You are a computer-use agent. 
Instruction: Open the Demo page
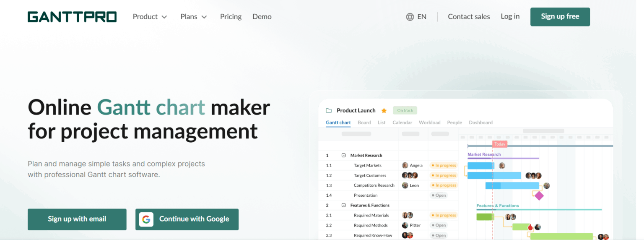pyautogui.click(x=262, y=17)
